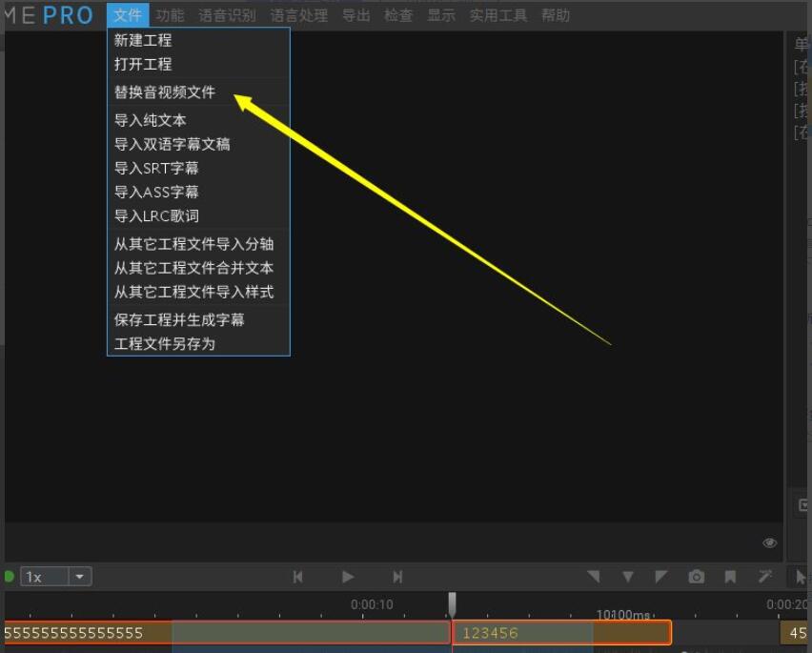Image resolution: width=812 pixels, height=653 pixels.
Task: Select 从其它工程文件导入分轴 entry
Action: coord(198,244)
